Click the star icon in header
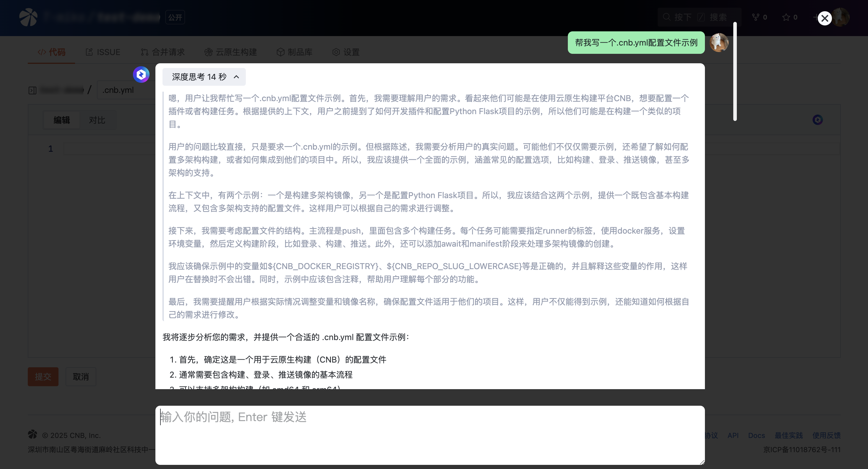The width and height of the screenshot is (868, 469). [786, 17]
